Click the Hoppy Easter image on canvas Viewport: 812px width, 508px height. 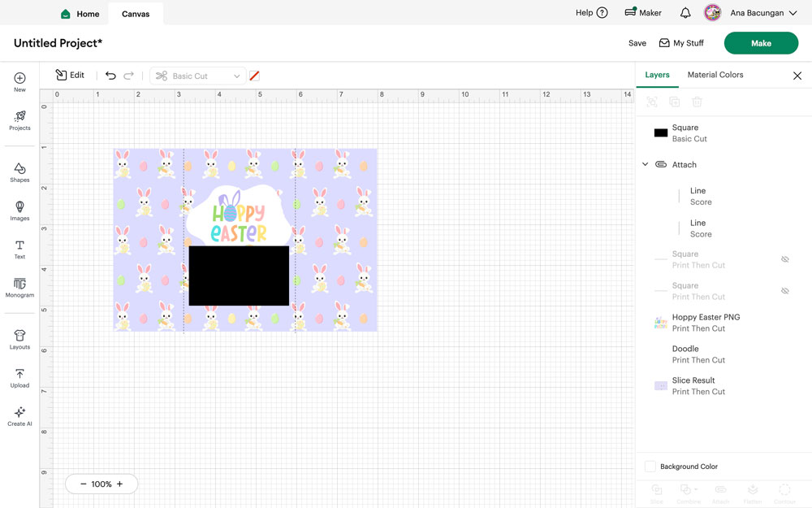[x=239, y=217]
